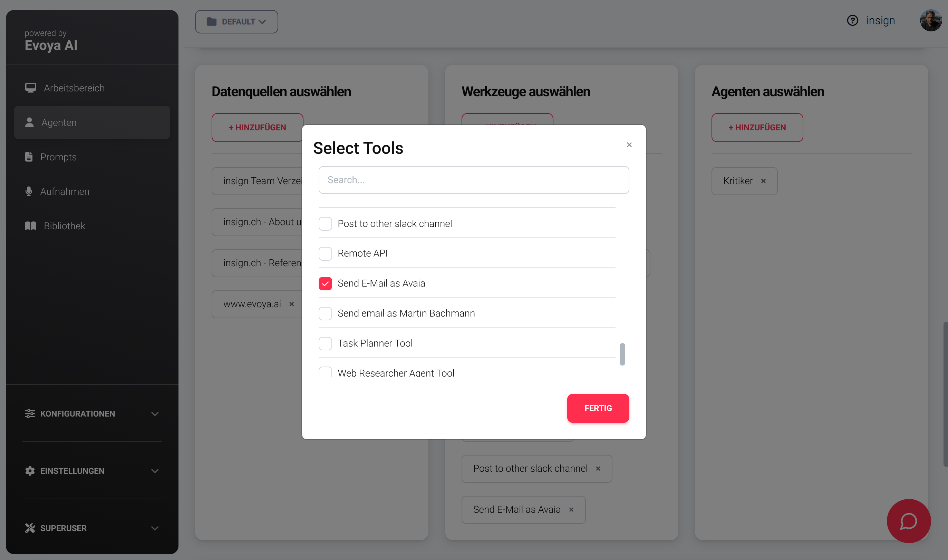Click the Konfigurationen sliders icon
Screen dimensions: 948x560
pyautogui.click(x=30, y=413)
